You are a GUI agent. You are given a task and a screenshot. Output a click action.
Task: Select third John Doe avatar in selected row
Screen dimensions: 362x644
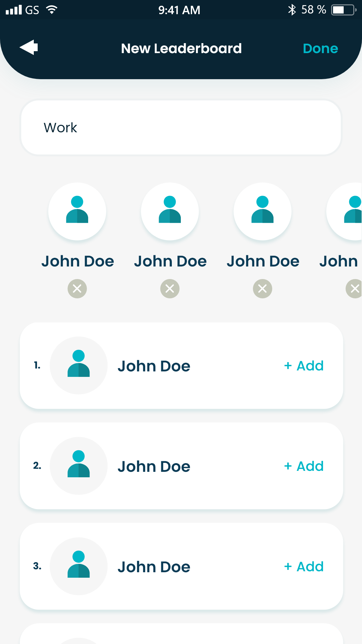pyautogui.click(x=263, y=211)
